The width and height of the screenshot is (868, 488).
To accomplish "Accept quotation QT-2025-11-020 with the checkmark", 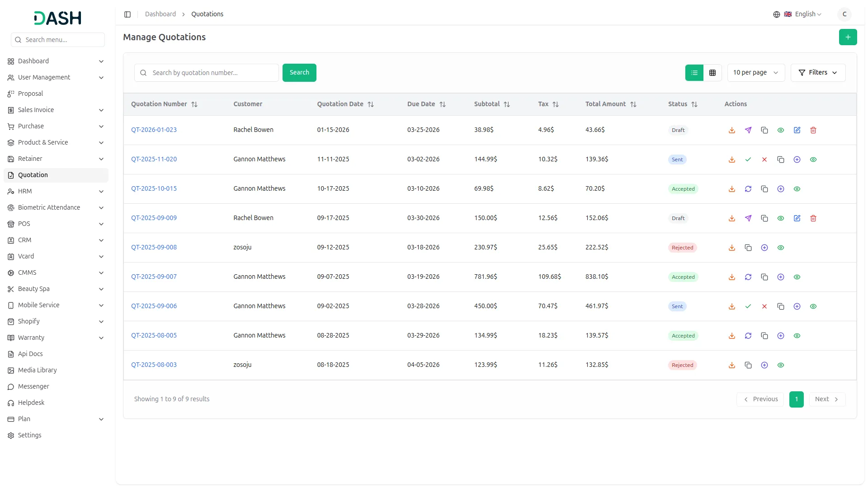I will point(748,160).
